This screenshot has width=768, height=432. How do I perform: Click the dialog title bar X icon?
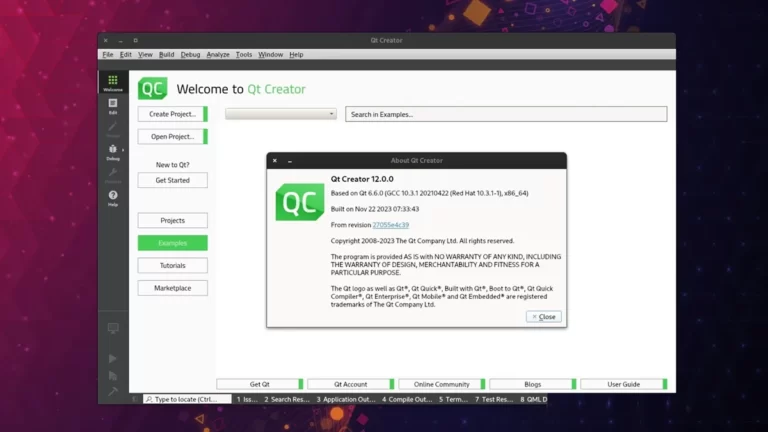pyautogui.click(x=275, y=161)
